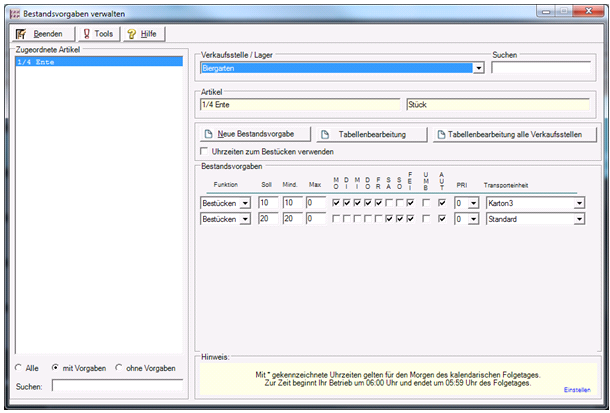
Task: Click the 'Stück' unit field
Action: click(498, 105)
